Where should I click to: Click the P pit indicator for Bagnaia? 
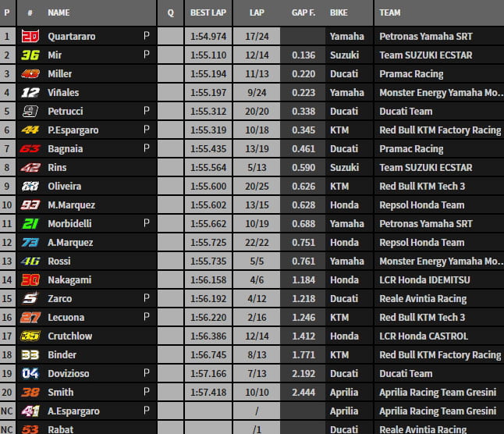click(146, 148)
